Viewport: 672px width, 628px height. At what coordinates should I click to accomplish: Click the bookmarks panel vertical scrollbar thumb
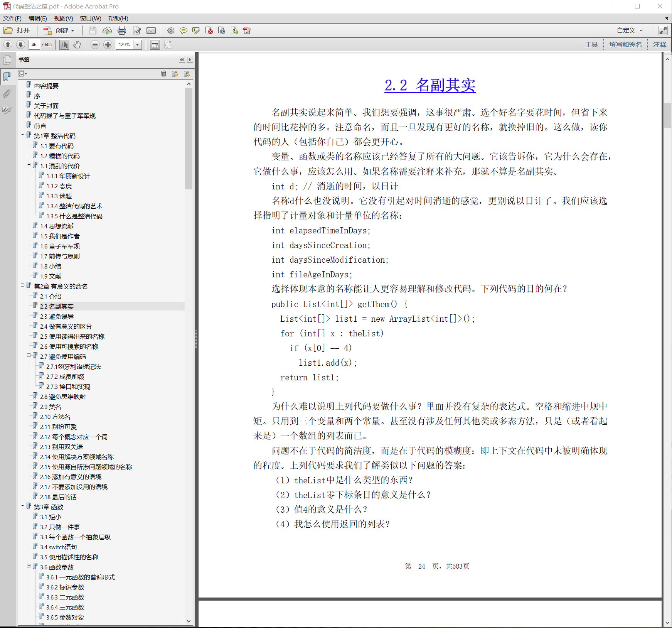pyautogui.click(x=189, y=139)
